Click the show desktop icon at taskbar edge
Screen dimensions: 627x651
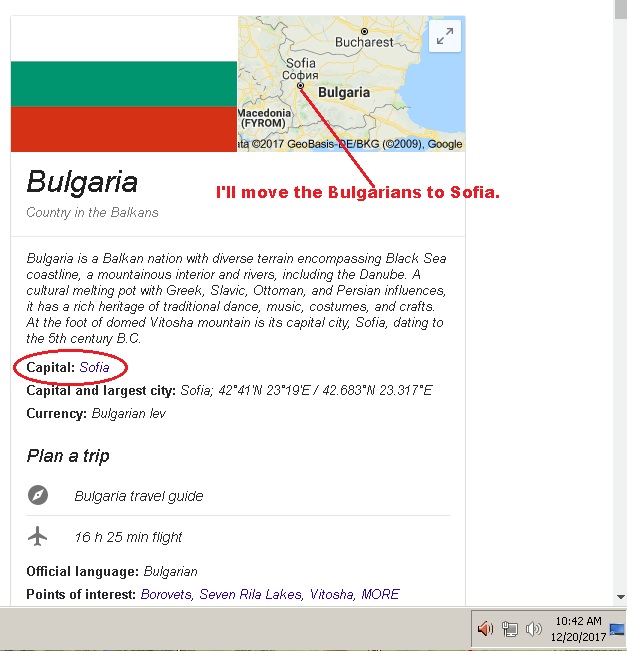[617, 629]
